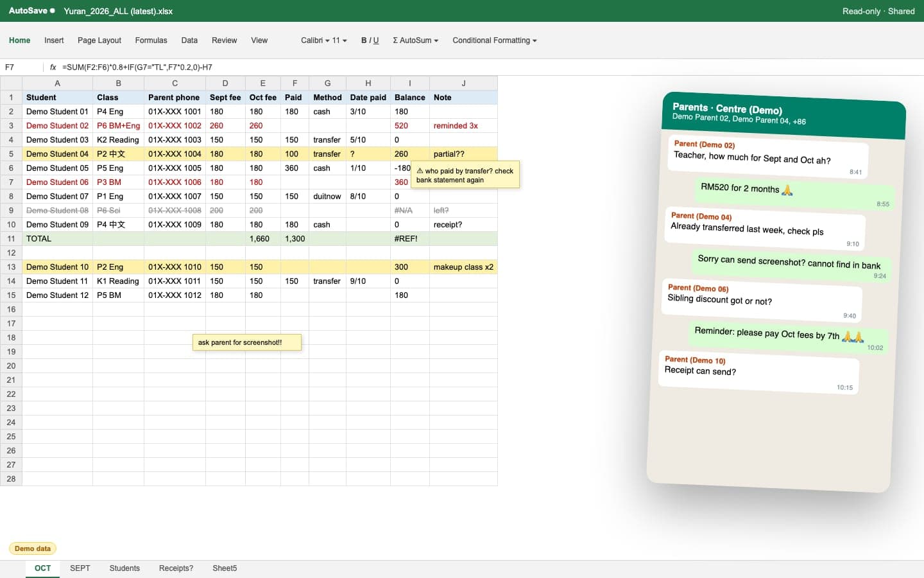924x578 pixels.
Task: Click the #REF! error cell
Action: (x=409, y=238)
